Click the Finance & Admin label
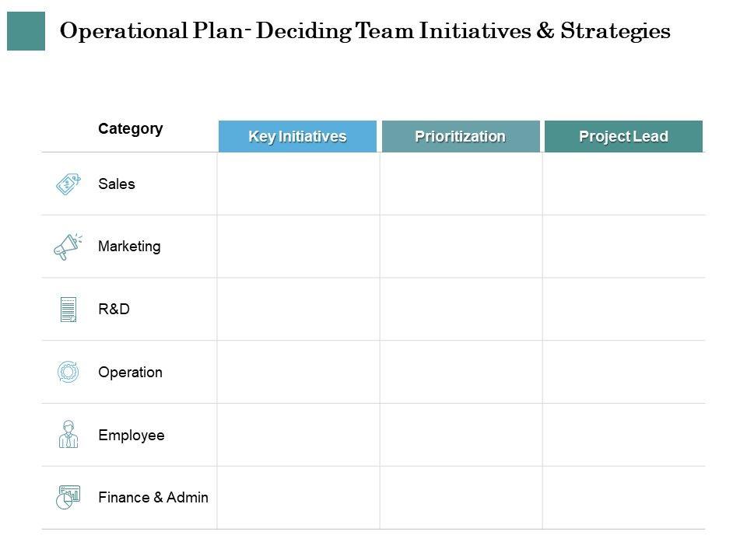 (153, 497)
